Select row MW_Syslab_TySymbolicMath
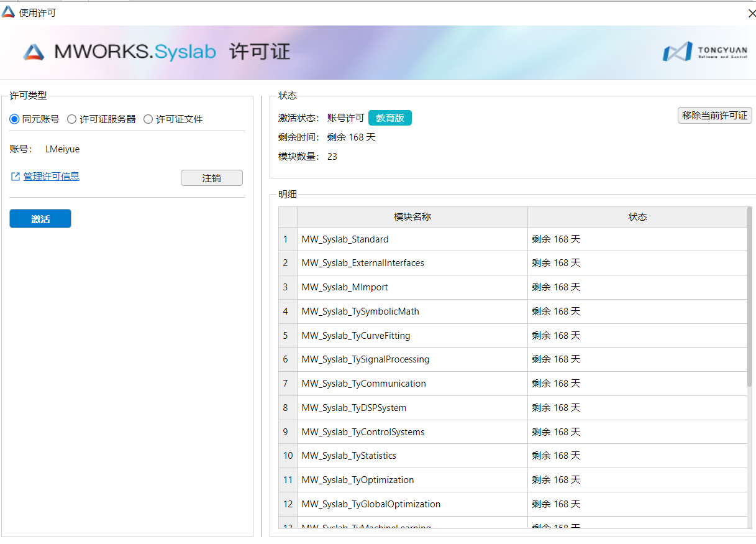Viewport: 756px width, 544px height. 513,311
